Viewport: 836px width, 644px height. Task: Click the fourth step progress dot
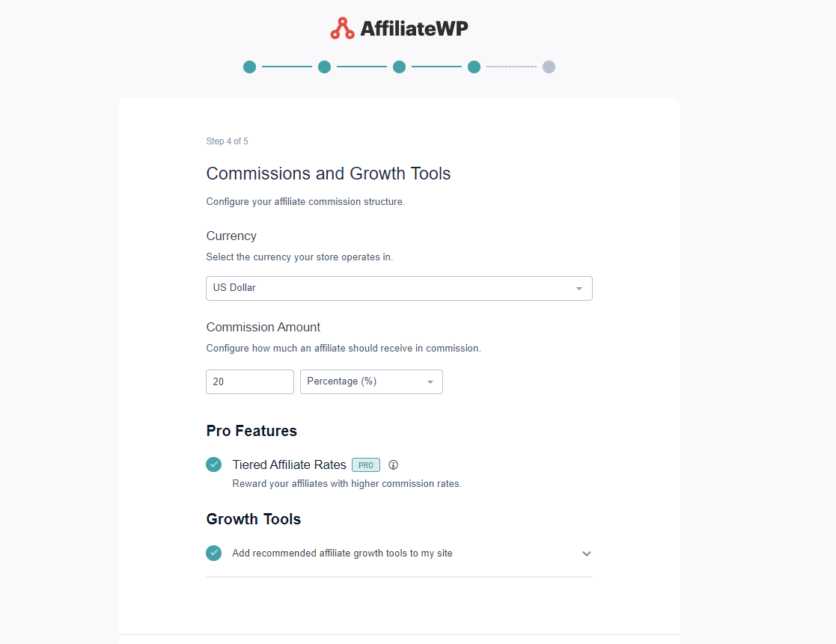tap(474, 67)
